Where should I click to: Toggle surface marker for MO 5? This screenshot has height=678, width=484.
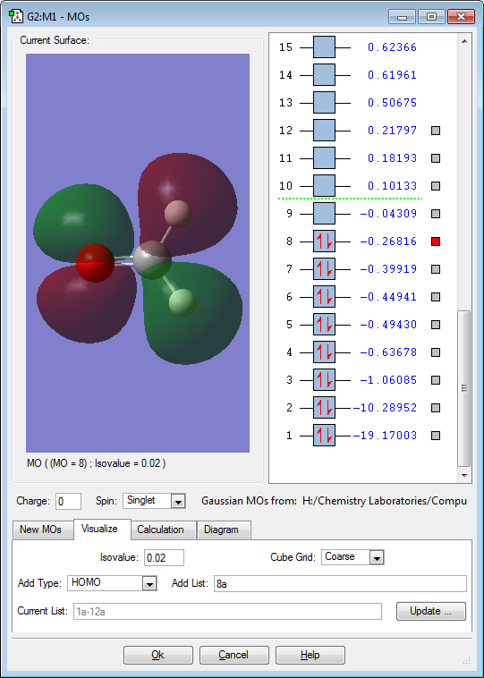[x=436, y=325]
